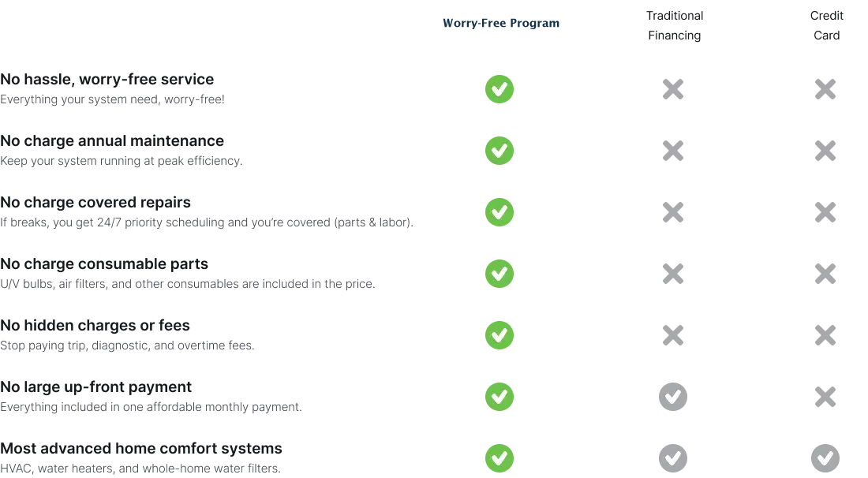Click bottom-row gray checkmark in the middle column
Screen dimensions: 868x478
tap(672, 457)
